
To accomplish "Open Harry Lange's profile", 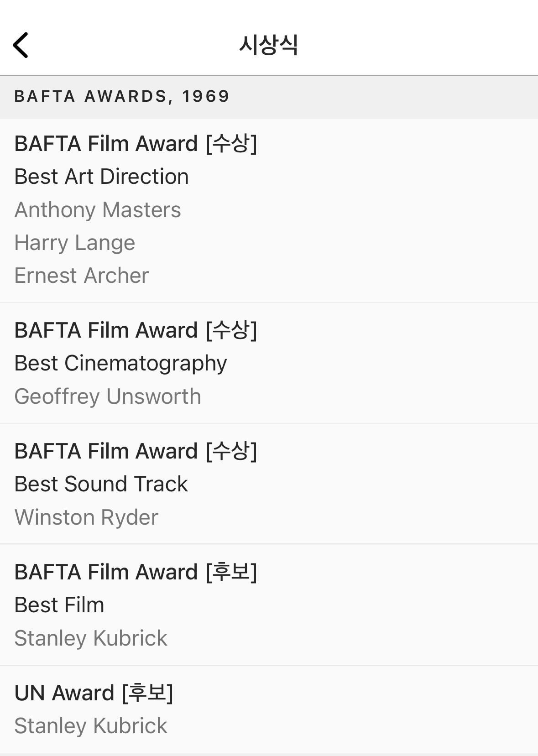I will point(75,243).
